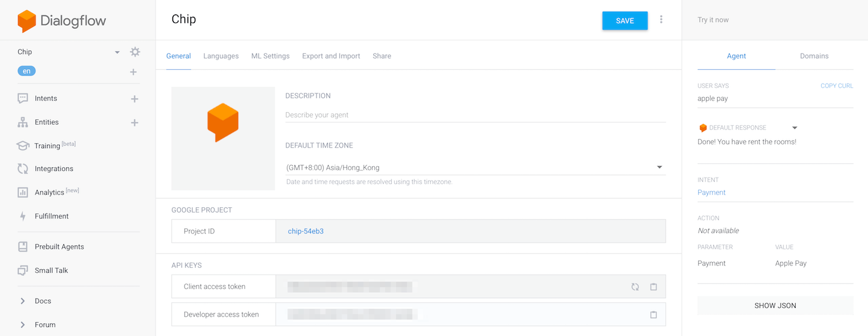868x336 pixels.
Task: Switch to Domains tab
Action: tap(814, 56)
